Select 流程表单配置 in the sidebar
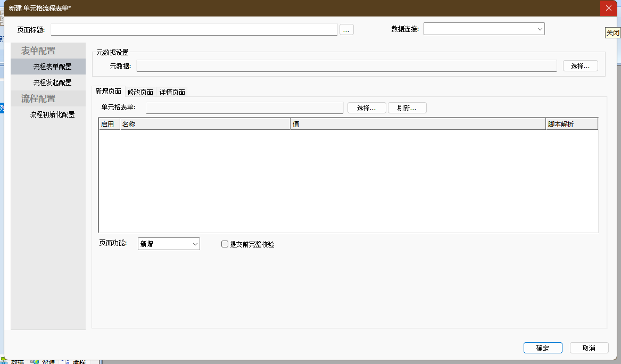Screen dimensions: 621x364 tap(52, 67)
